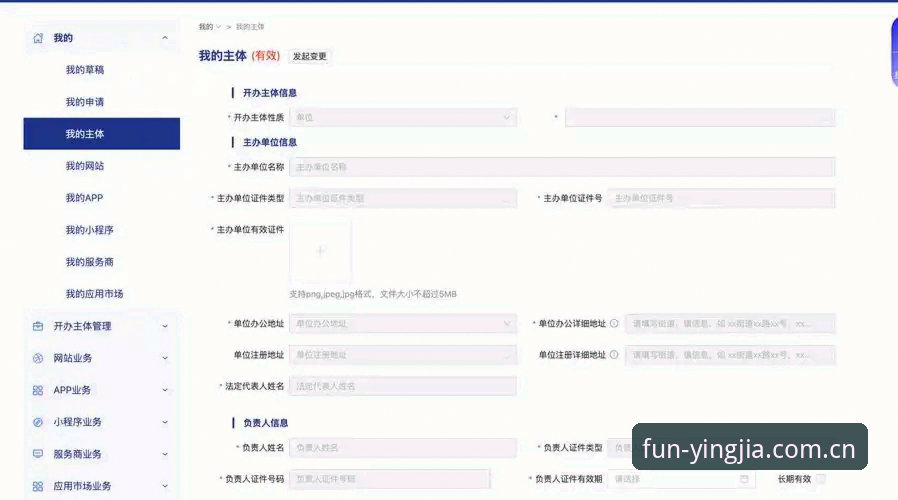Click the 单位办公详细地址 input field

click(730, 324)
